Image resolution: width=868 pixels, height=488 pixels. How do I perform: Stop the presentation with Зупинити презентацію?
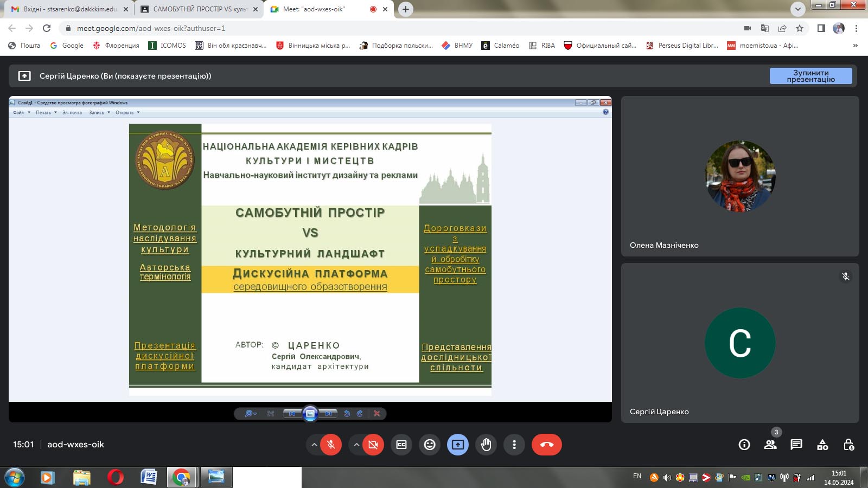click(x=811, y=76)
